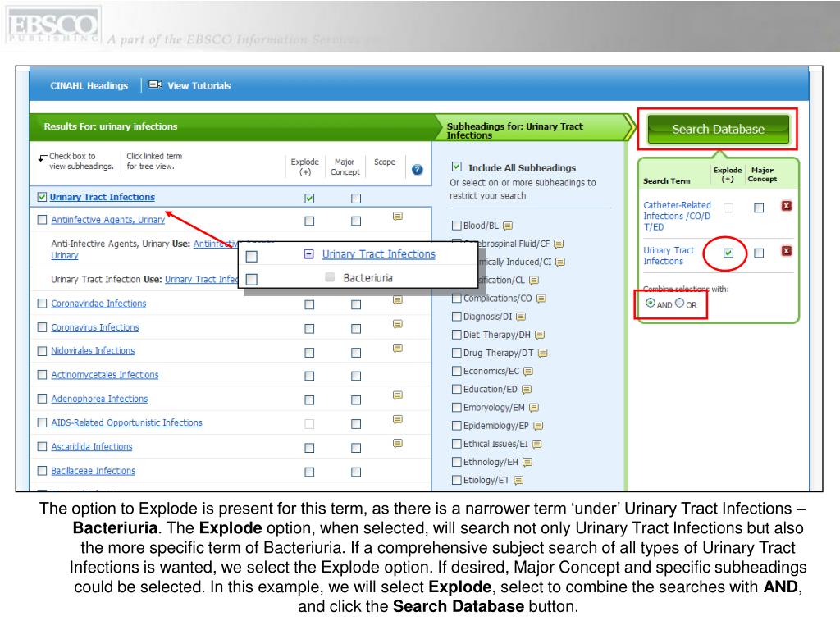
Task: Show note icon for Embryology/EM subheading
Action: (534, 408)
